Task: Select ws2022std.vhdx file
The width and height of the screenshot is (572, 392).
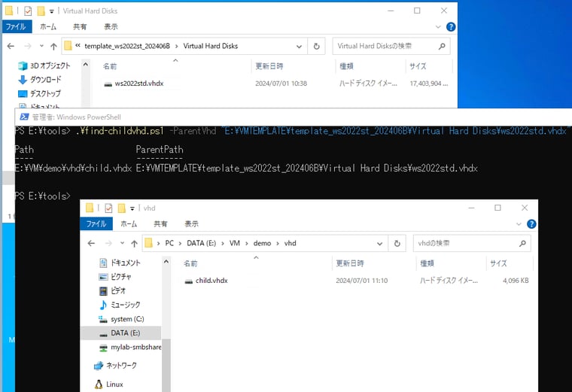Action: [139, 84]
